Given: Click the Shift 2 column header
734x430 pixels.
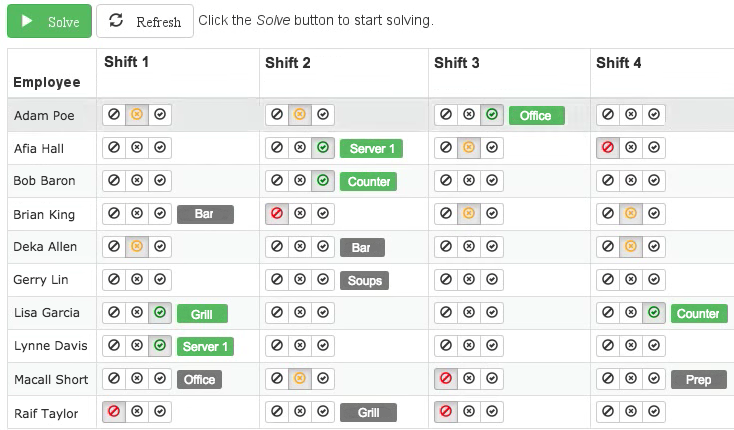Looking at the screenshot, I should (x=288, y=63).
